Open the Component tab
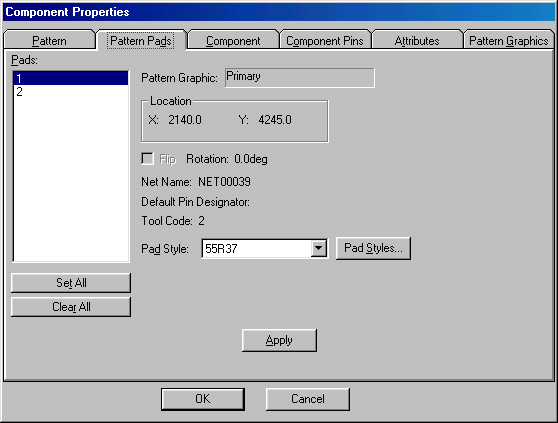 coord(233,40)
